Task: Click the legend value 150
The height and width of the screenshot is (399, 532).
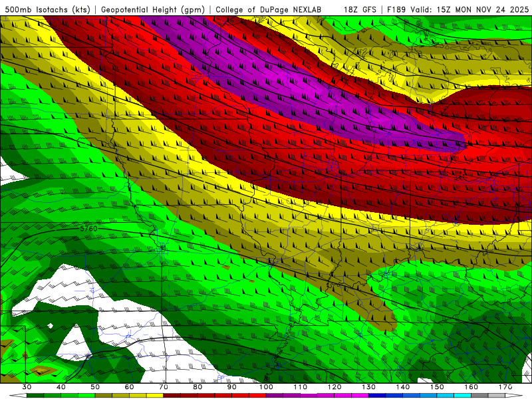Action: pos(437,387)
